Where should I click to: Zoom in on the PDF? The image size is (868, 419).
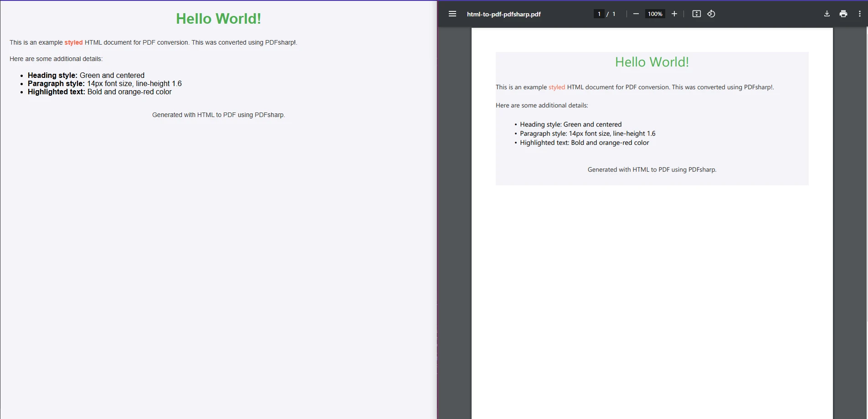[674, 14]
